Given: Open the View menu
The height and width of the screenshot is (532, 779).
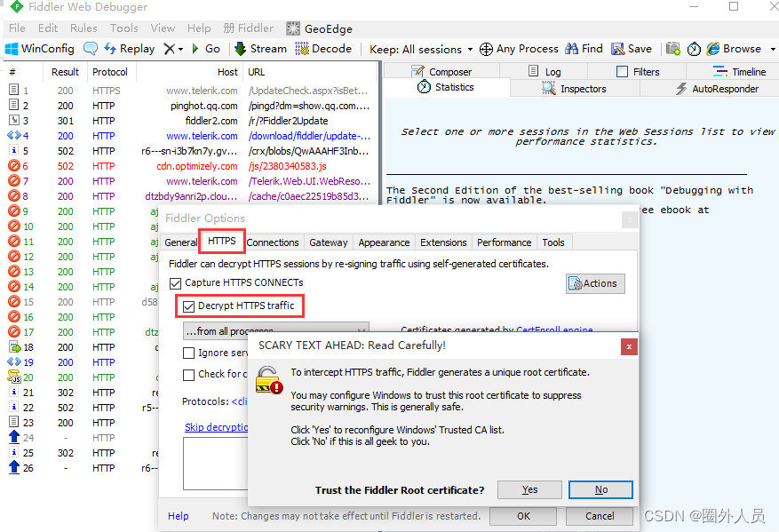Looking at the screenshot, I should pos(163,28).
